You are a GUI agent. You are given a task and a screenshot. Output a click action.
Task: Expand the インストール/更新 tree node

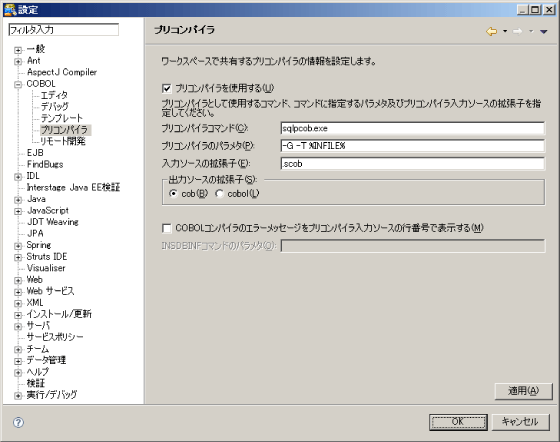point(18,315)
